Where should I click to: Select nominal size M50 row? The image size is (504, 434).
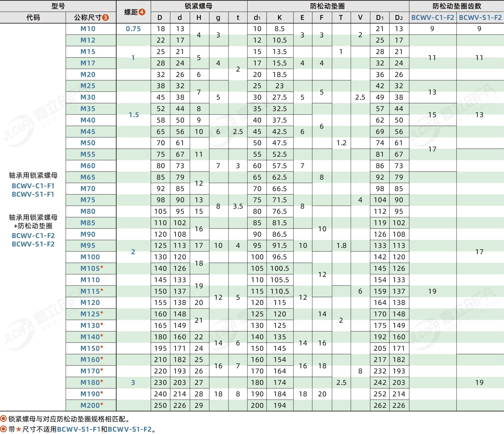[88, 143]
